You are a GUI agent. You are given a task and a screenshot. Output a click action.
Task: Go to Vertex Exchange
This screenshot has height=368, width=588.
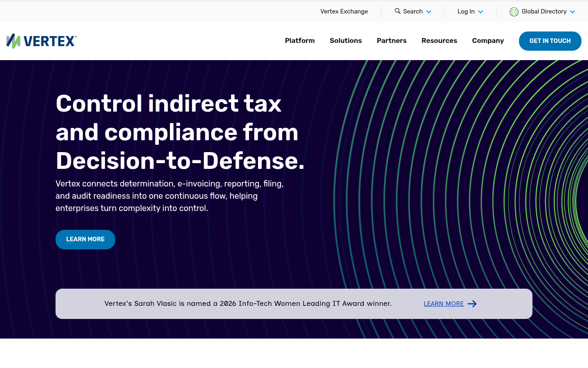coord(344,11)
